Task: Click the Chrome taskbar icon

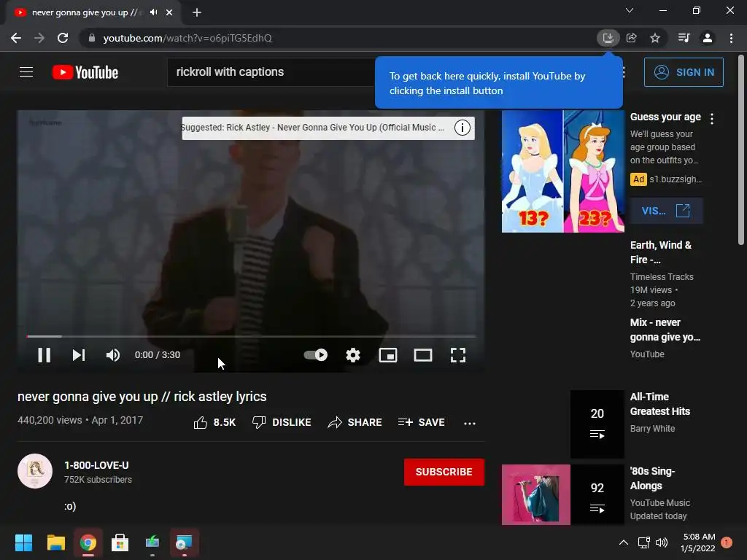Action: (x=88, y=542)
